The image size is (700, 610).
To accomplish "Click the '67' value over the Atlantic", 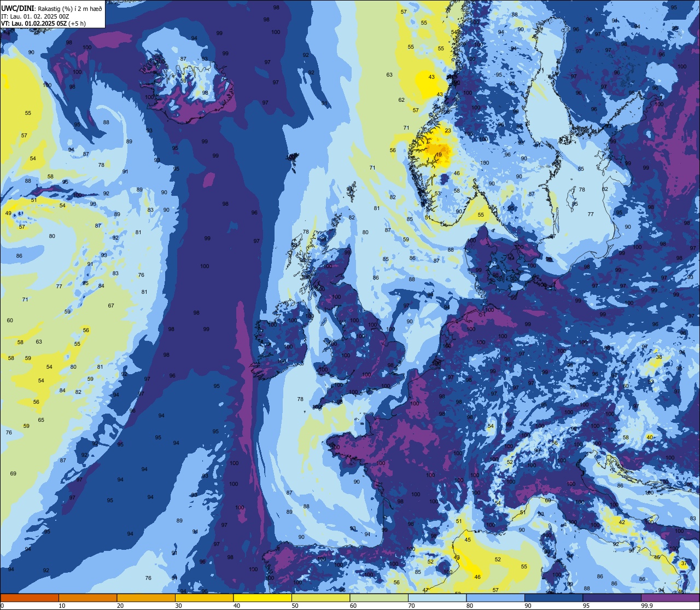I will pos(111,306).
